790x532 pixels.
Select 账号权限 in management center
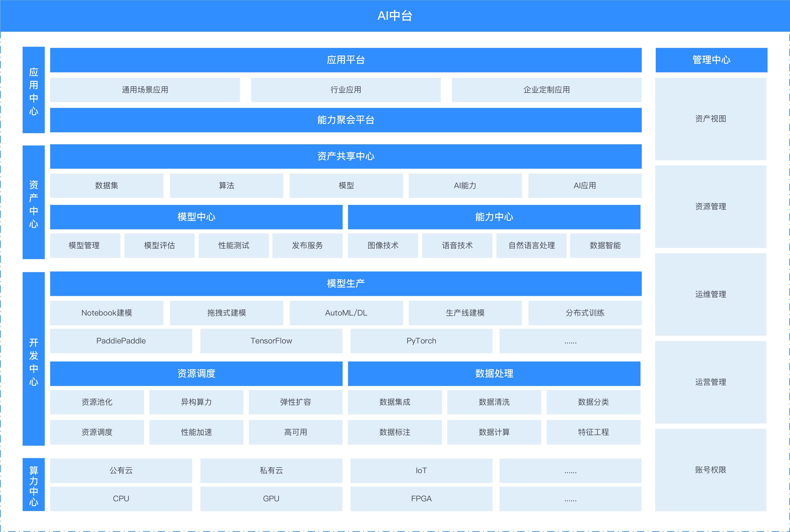(710, 470)
